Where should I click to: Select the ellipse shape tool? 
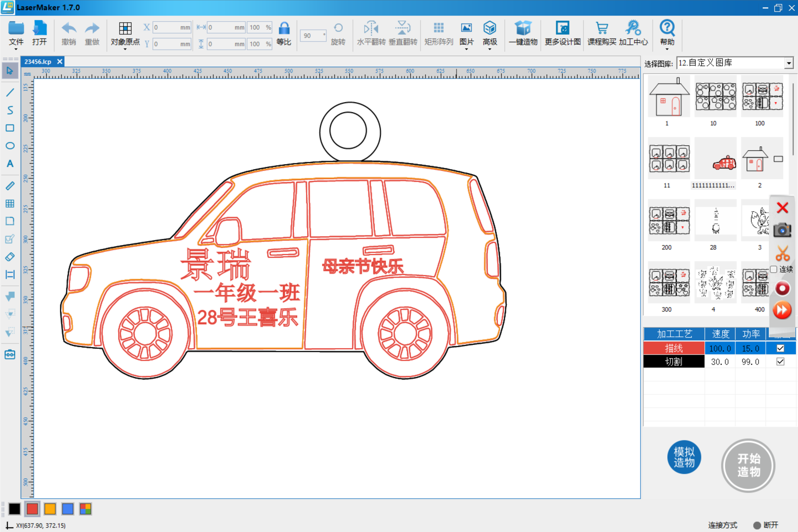click(x=10, y=146)
